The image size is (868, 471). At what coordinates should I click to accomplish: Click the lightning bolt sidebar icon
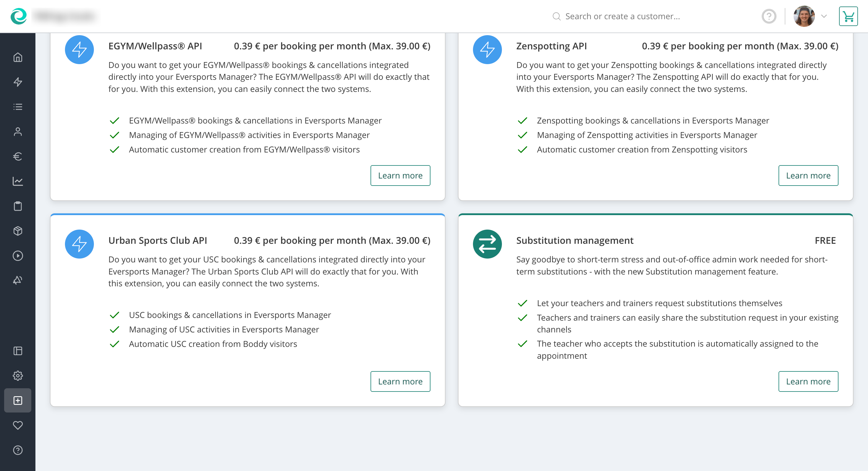(x=17, y=82)
